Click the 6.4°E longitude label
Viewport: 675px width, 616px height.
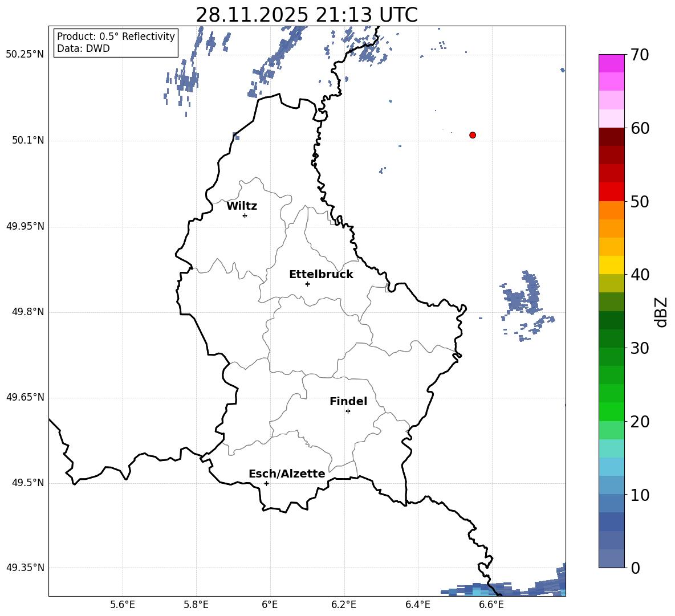(417, 605)
